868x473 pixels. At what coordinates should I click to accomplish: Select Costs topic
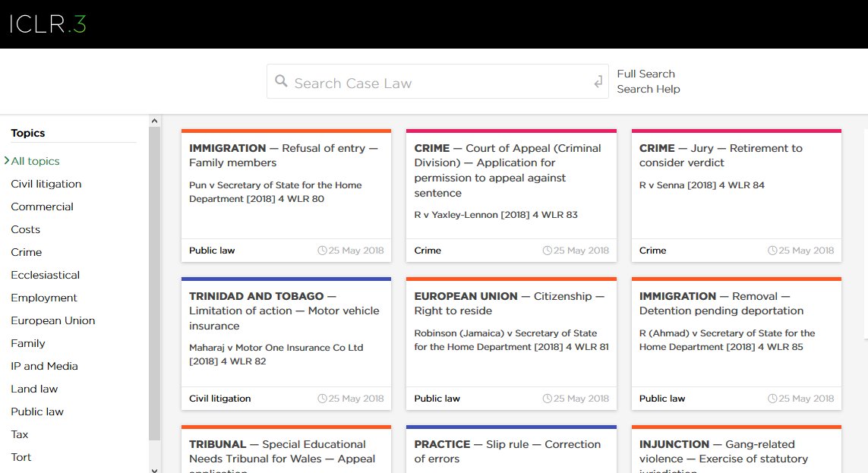click(x=26, y=229)
